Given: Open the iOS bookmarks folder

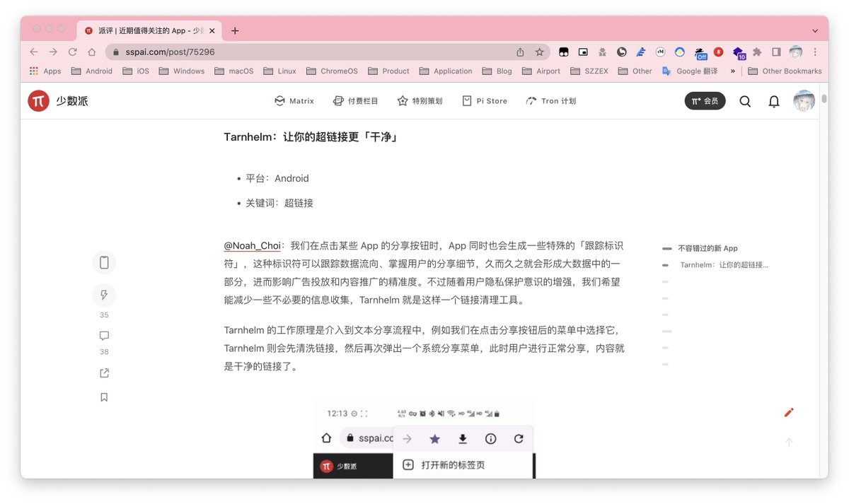Looking at the screenshot, I should (x=136, y=71).
